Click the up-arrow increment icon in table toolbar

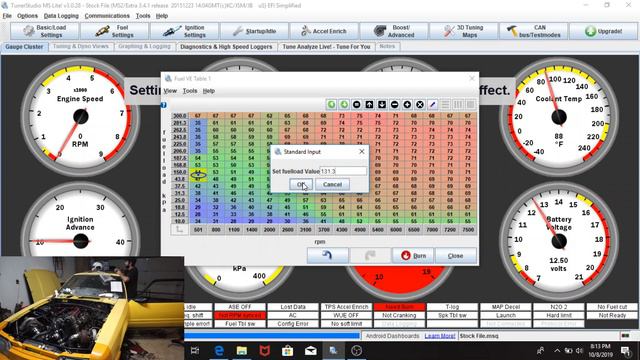coord(369,104)
